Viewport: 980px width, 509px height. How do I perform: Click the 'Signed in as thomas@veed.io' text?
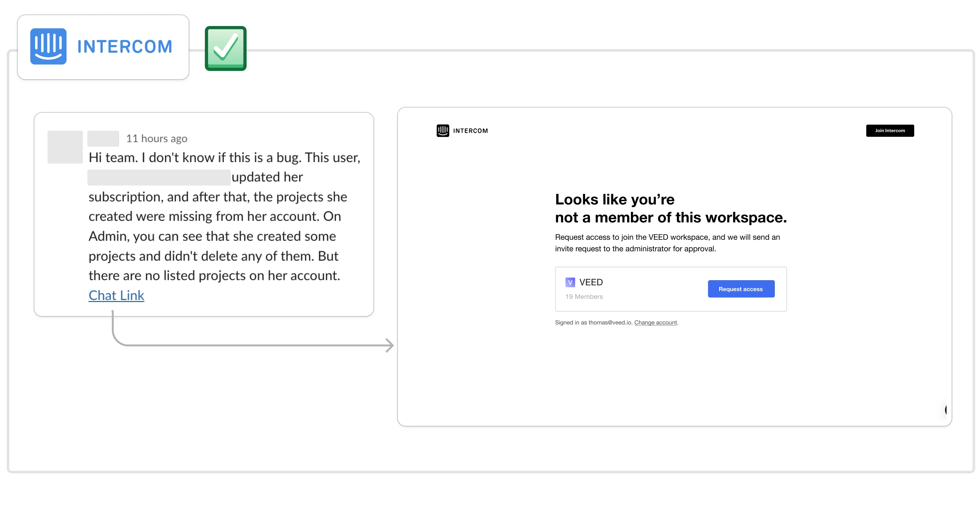[x=593, y=322]
